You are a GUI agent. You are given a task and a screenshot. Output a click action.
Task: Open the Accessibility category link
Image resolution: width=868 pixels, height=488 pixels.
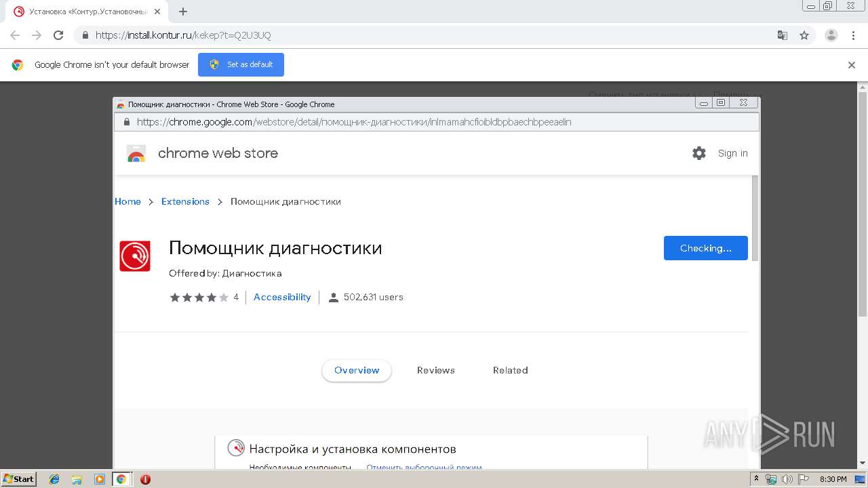282,297
